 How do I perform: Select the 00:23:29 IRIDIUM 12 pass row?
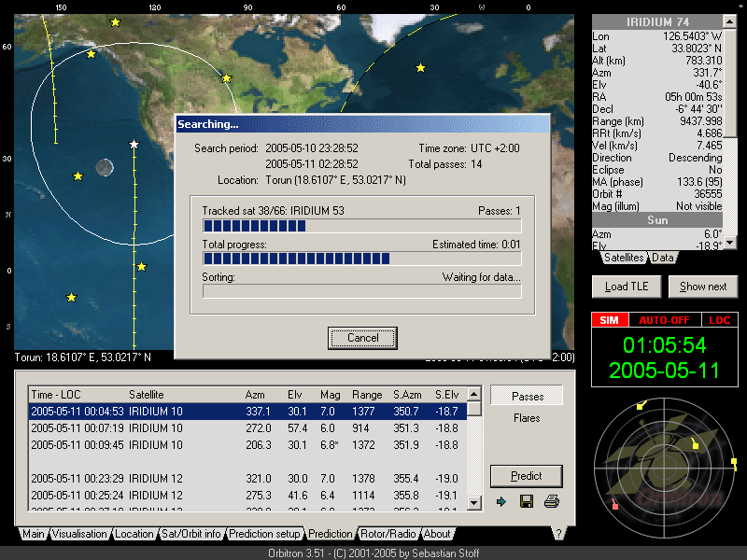tap(247, 478)
